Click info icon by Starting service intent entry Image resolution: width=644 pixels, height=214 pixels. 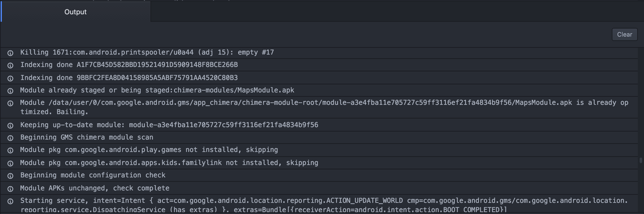coord(10,201)
